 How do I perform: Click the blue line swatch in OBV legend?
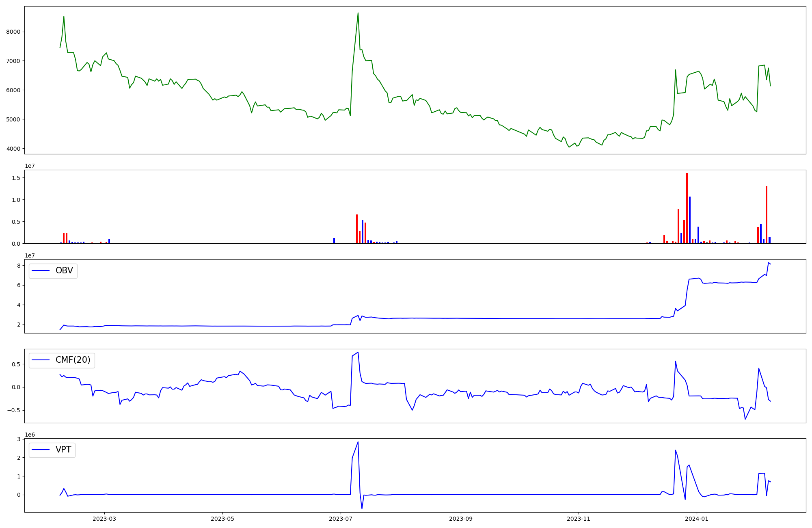(x=41, y=271)
